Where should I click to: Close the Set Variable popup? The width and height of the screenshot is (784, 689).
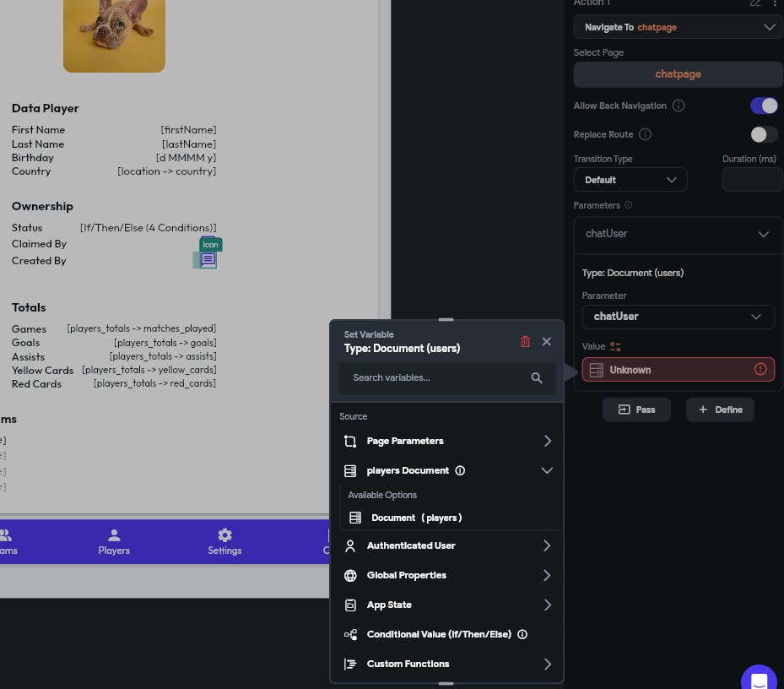pos(547,342)
